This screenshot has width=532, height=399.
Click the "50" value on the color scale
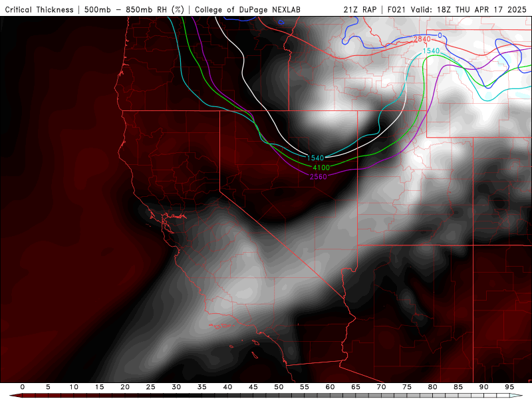[279, 387]
